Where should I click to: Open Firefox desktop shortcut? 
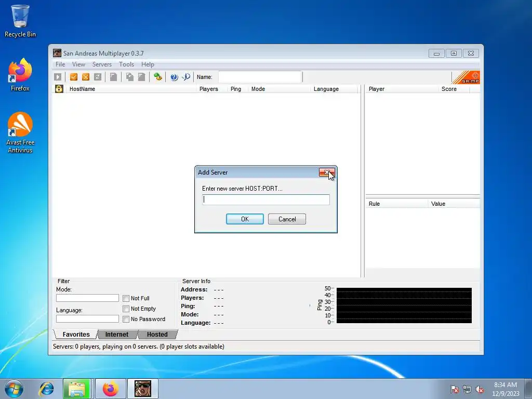20,75
